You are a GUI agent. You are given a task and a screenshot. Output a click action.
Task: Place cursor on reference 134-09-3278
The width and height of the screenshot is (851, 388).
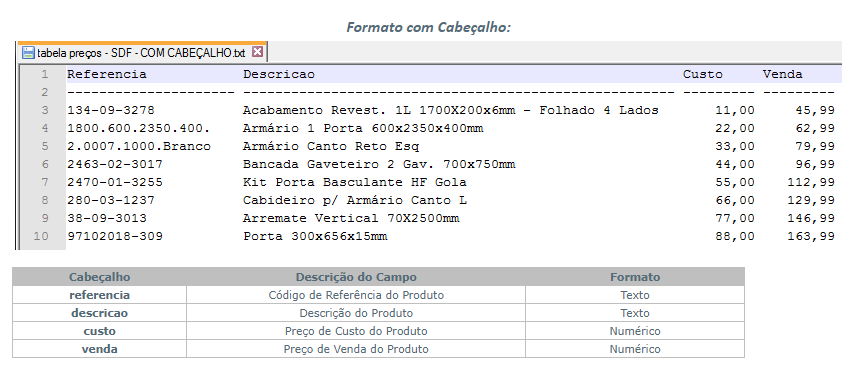click(x=111, y=110)
